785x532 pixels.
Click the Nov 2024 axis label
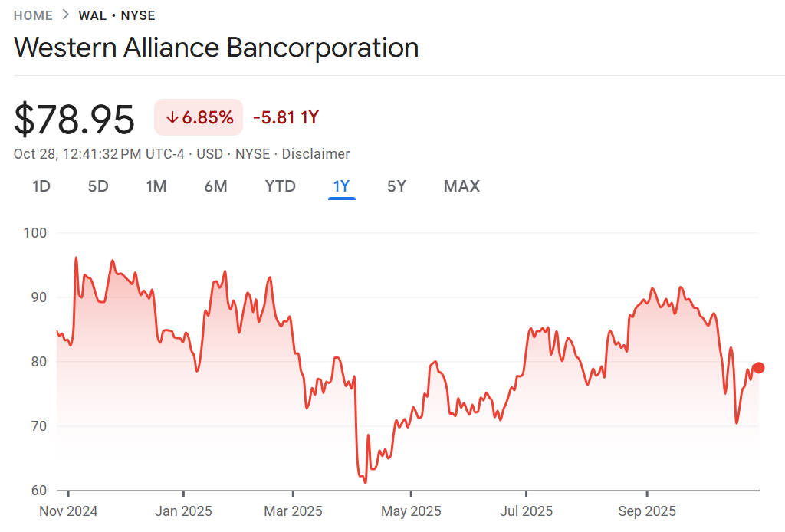pos(68,511)
